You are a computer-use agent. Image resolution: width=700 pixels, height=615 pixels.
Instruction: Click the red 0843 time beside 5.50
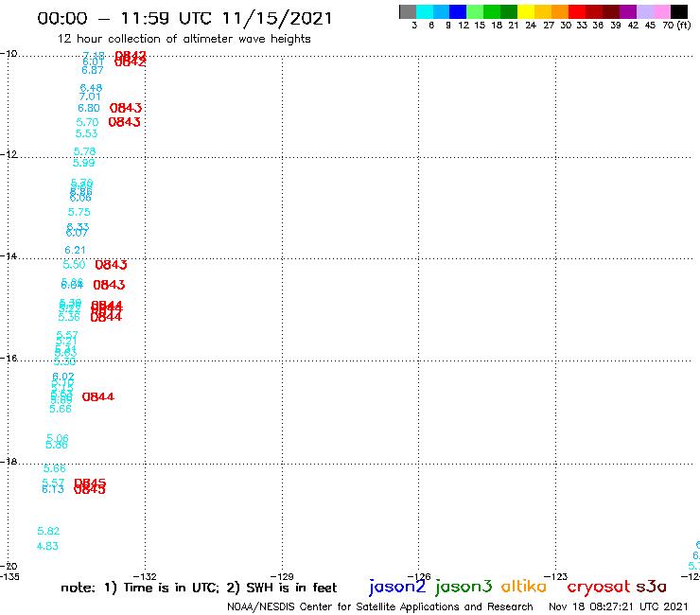pos(112,265)
